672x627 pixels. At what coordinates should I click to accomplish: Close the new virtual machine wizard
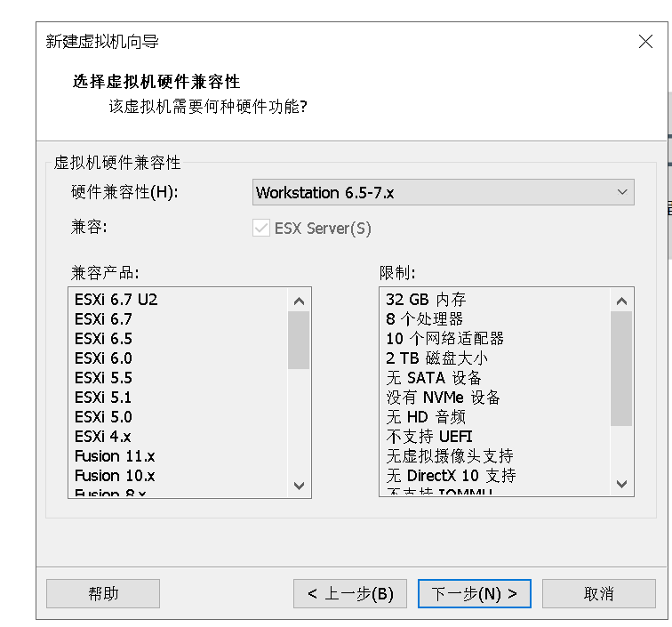coord(645,42)
